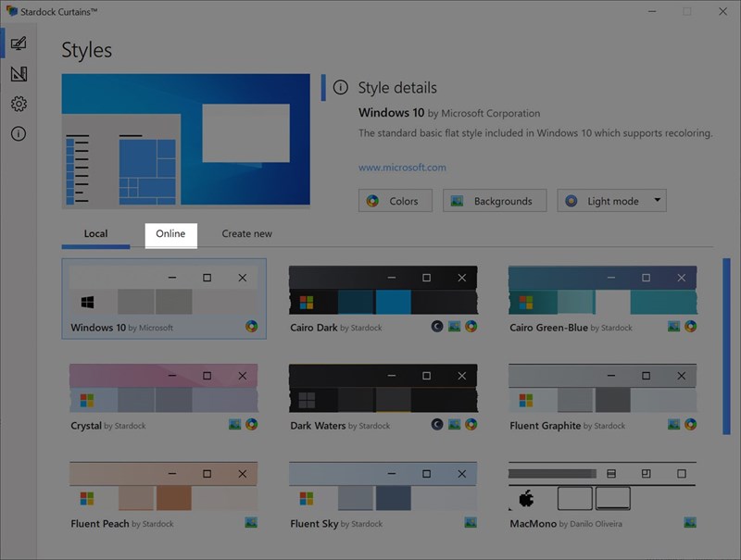This screenshot has width=741, height=560.
Task: Close the Stardock Curtains window
Action: 722,11
